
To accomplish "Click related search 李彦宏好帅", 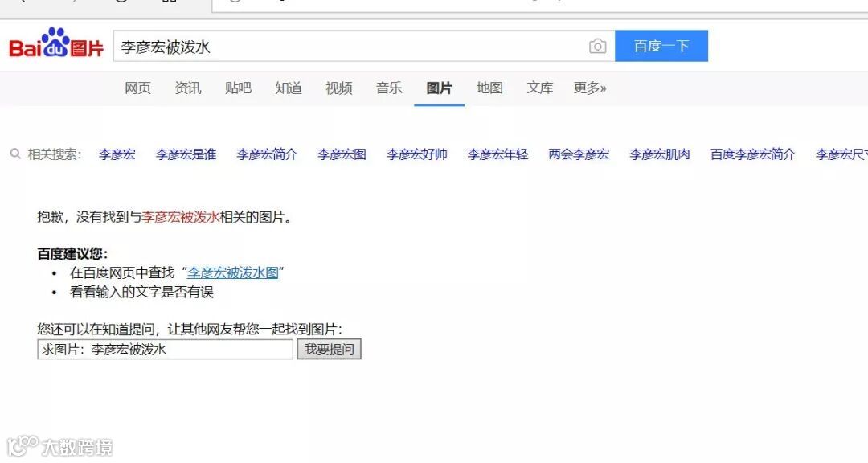I will (x=417, y=154).
